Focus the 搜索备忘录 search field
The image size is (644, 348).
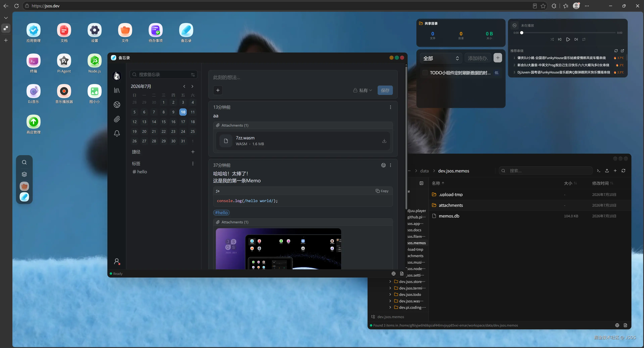point(164,74)
